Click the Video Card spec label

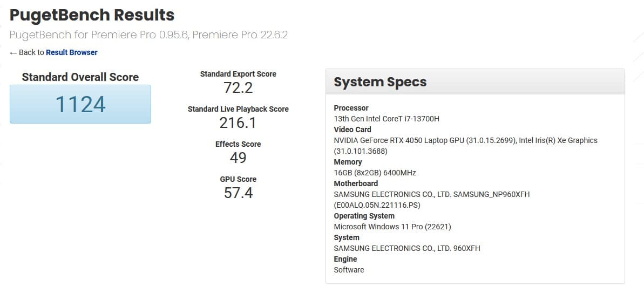352,129
